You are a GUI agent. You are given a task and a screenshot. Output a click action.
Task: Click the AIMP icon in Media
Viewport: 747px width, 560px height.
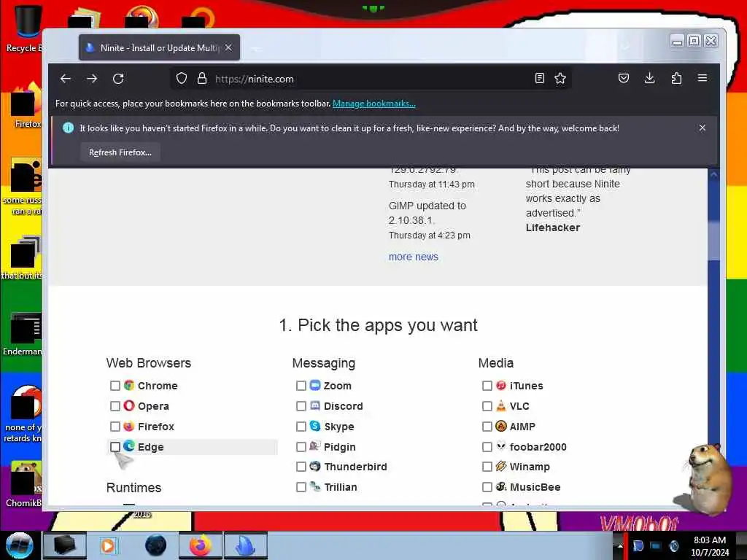pos(500,426)
